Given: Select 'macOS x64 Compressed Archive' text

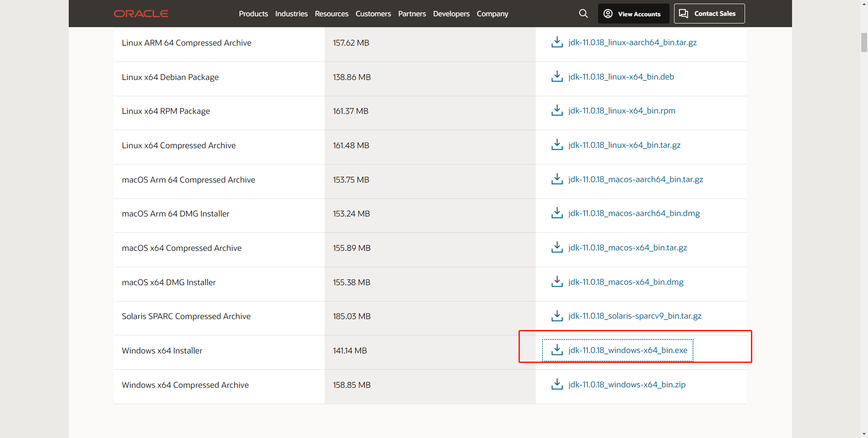Looking at the screenshot, I should (182, 248).
